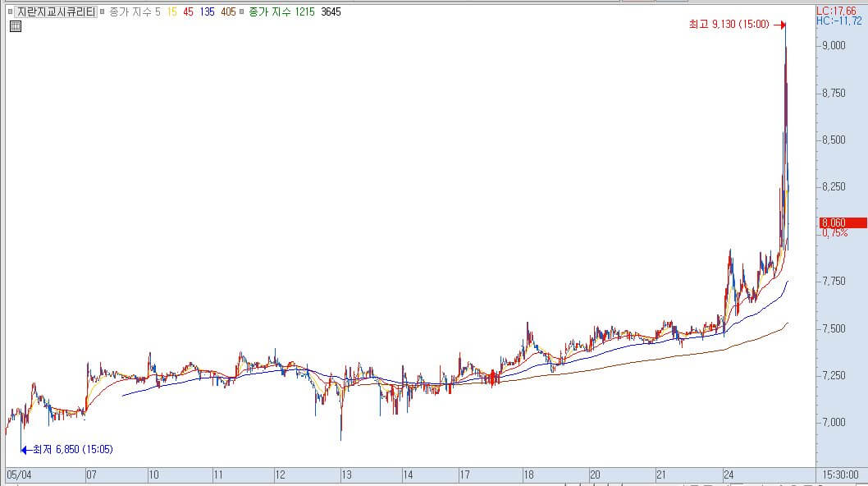Click the 12 date on time axis
Screen dimensions: 868x486
[280, 475]
